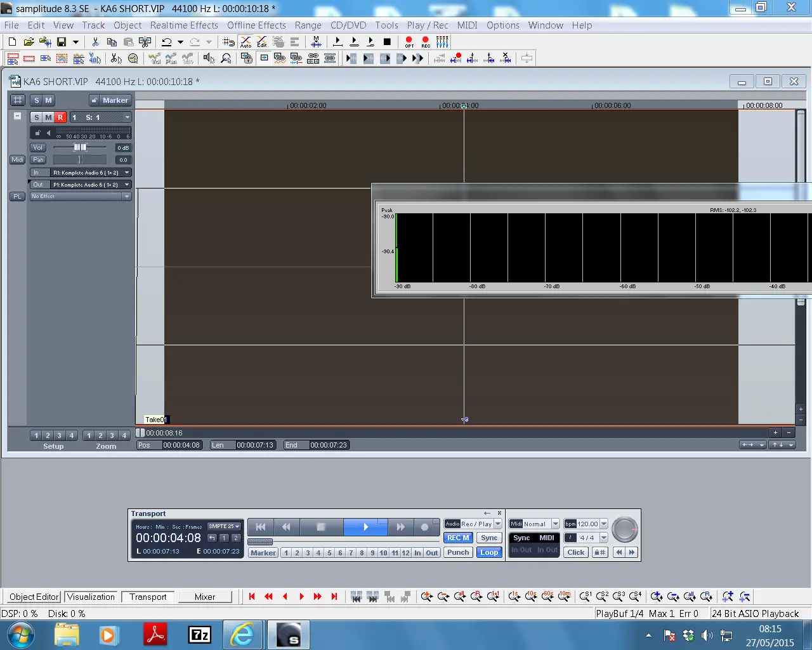Open the Offline Effects menu
This screenshot has height=650, width=812.
pyautogui.click(x=256, y=25)
